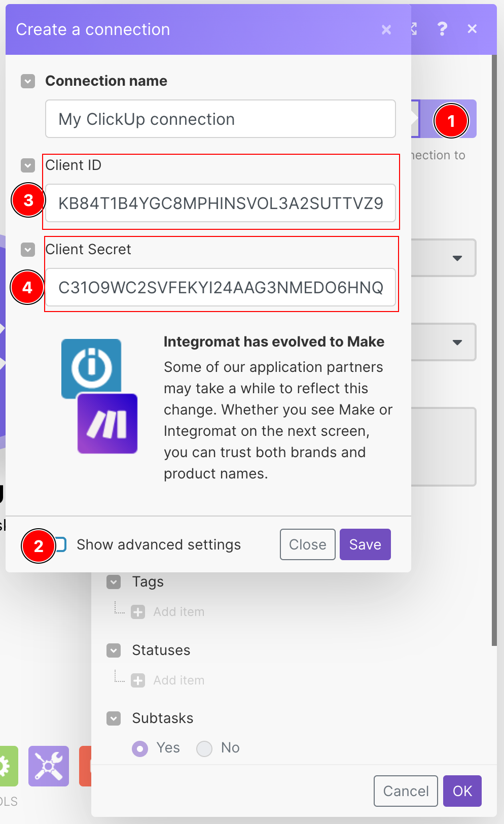
Task: Add an item under Statuses
Action: tap(168, 680)
